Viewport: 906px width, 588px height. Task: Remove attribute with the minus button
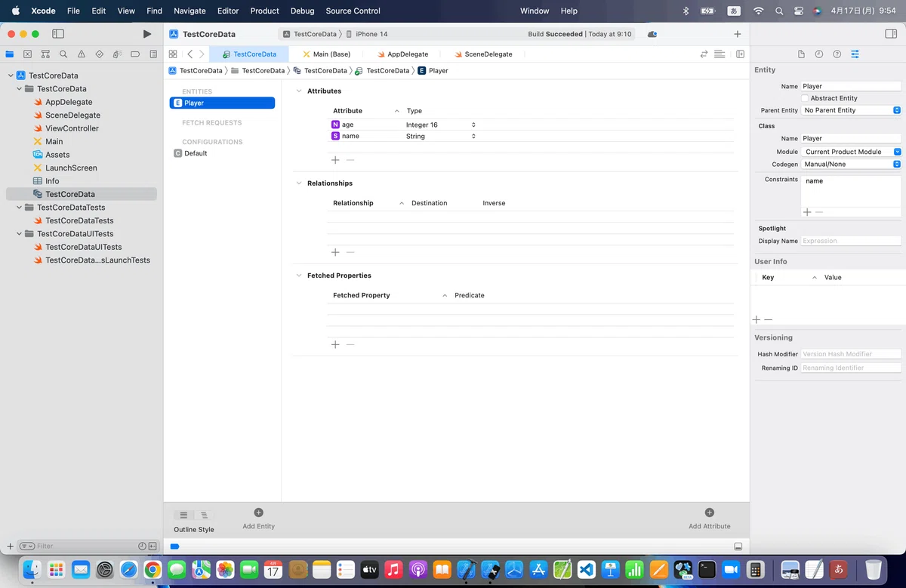[x=350, y=160]
